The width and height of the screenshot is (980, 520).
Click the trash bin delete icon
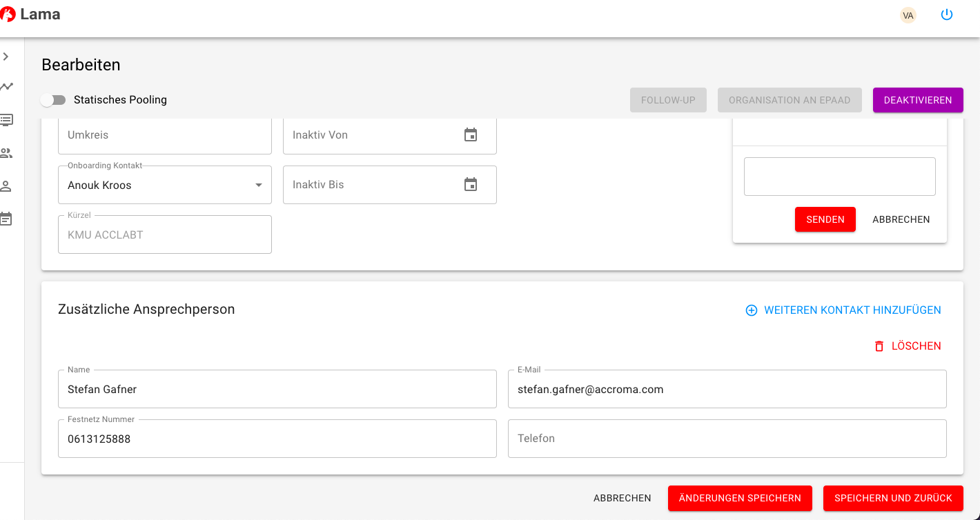pyautogui.click(x=879, y=346)
